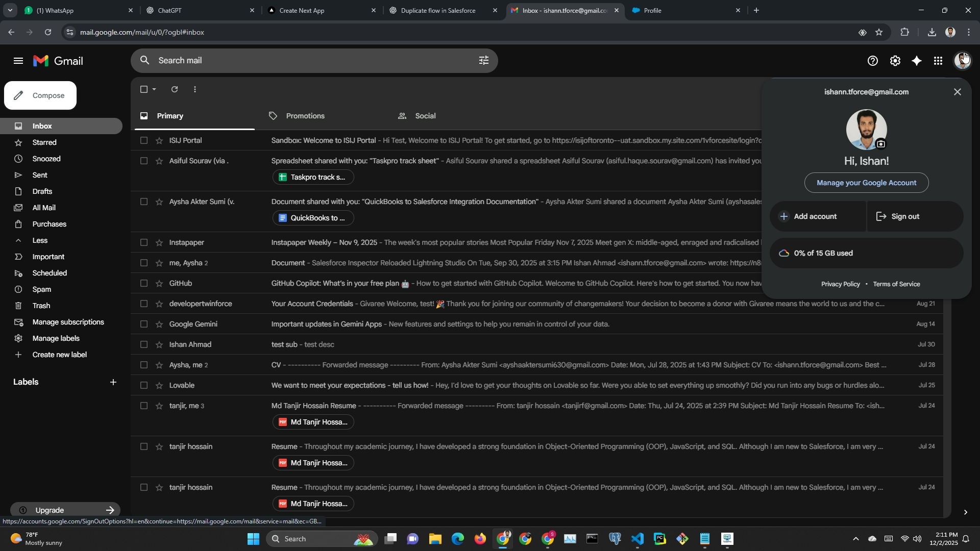Open the select-all dropdown arrow
The image size is (980, 551).
coord(154,89)
